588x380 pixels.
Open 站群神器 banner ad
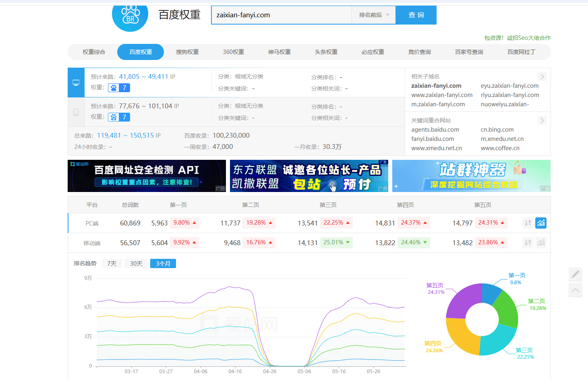pos(471,176)
